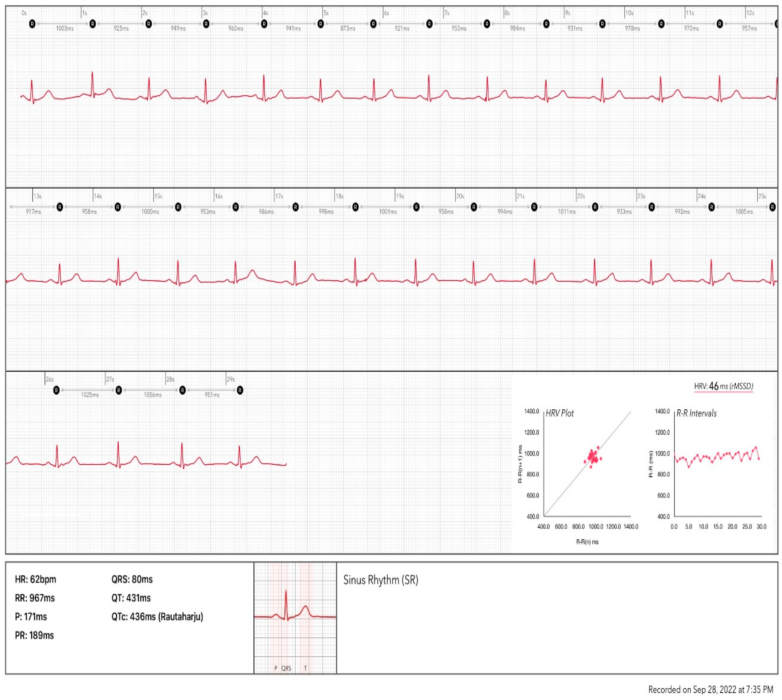Select the R marker between 1011ms and 933ms
Screen dimensions: 782x700
point(595,207)
